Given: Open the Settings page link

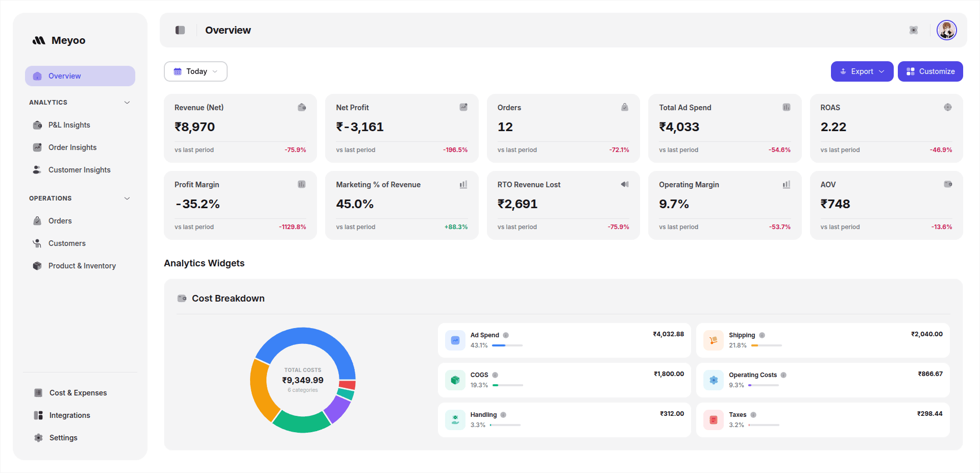Looking at the screenshot, I should click(63, 438).
